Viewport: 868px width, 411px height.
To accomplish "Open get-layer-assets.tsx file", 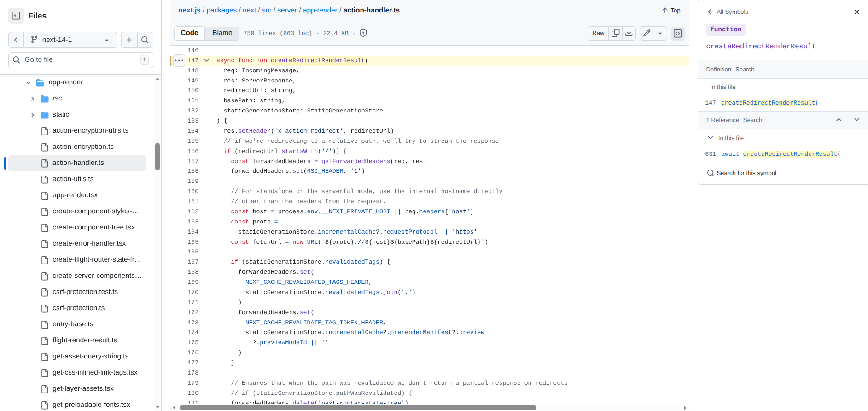I will (83, 389).
